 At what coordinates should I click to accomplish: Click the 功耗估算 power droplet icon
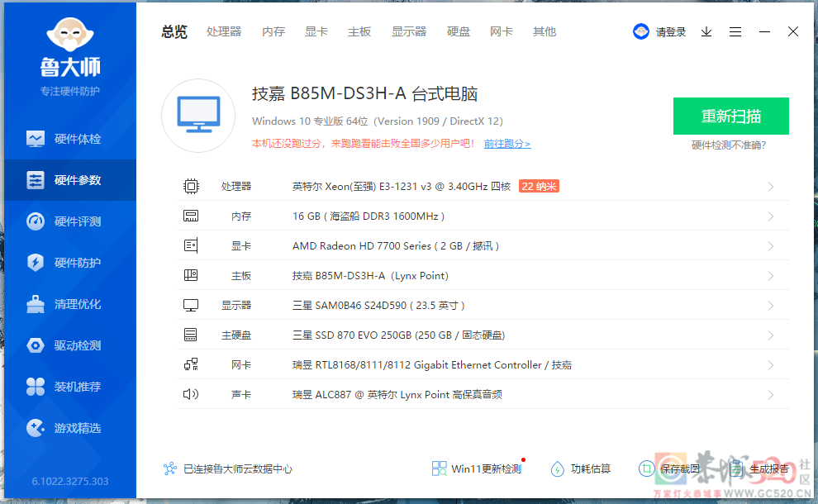point(557,468)
